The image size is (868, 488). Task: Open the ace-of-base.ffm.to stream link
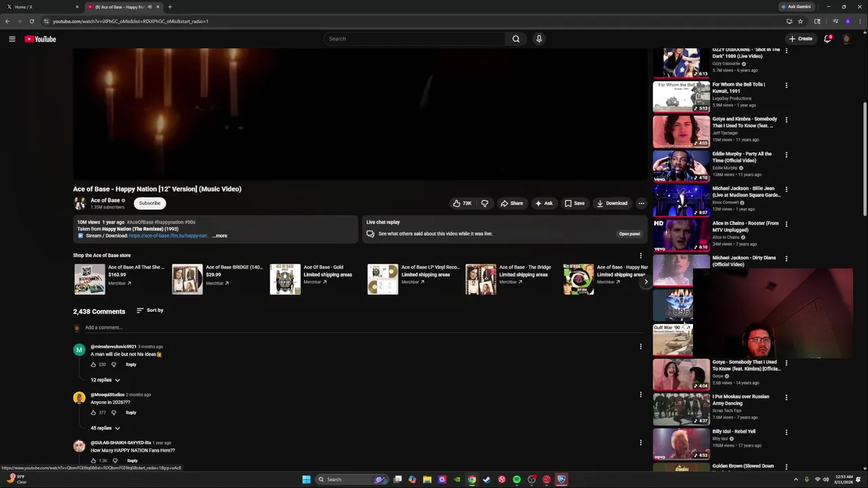coord(168,236)
